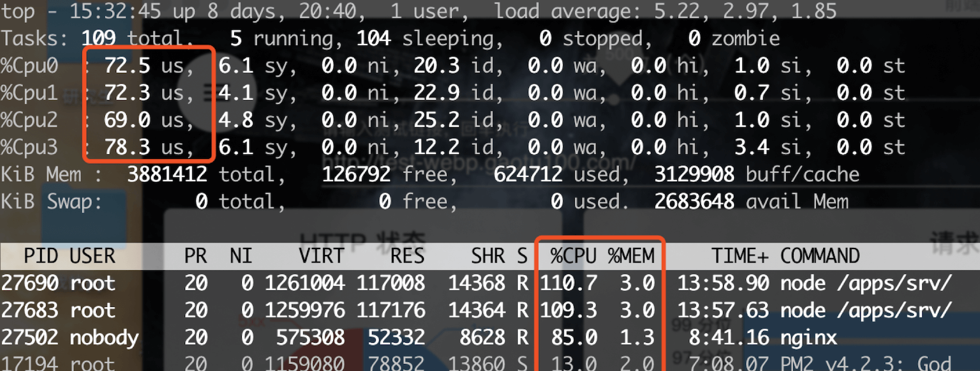Select the '109 total' tasks count
Image resolution: width=980 pixels, height=371 pixels.
tap(137, 39)
